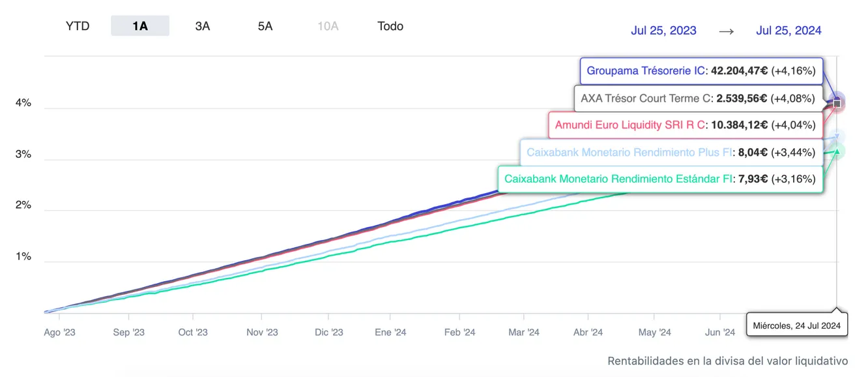This screenshot has height=377, width=868.
Task: Click the Dic '23 x-axis label
Action: pyautogui.click(x=328, y=333)
